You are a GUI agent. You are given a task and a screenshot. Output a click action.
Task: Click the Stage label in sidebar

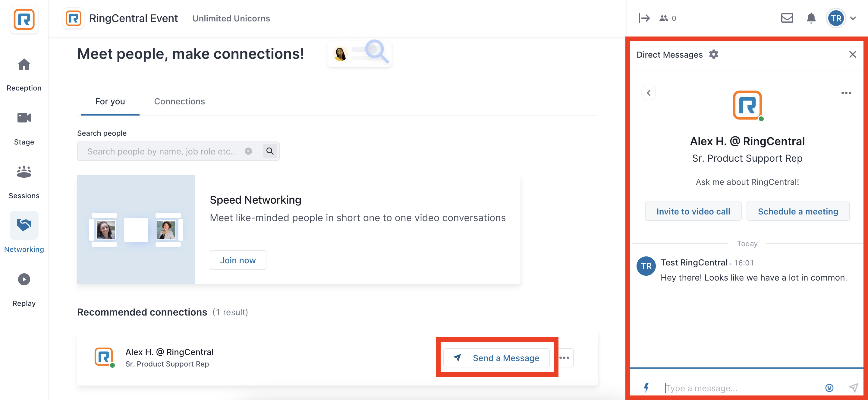tap(24, 142)
